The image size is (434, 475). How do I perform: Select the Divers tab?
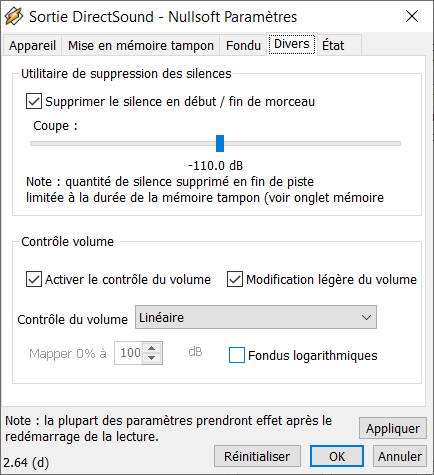[x=292, y=44]
